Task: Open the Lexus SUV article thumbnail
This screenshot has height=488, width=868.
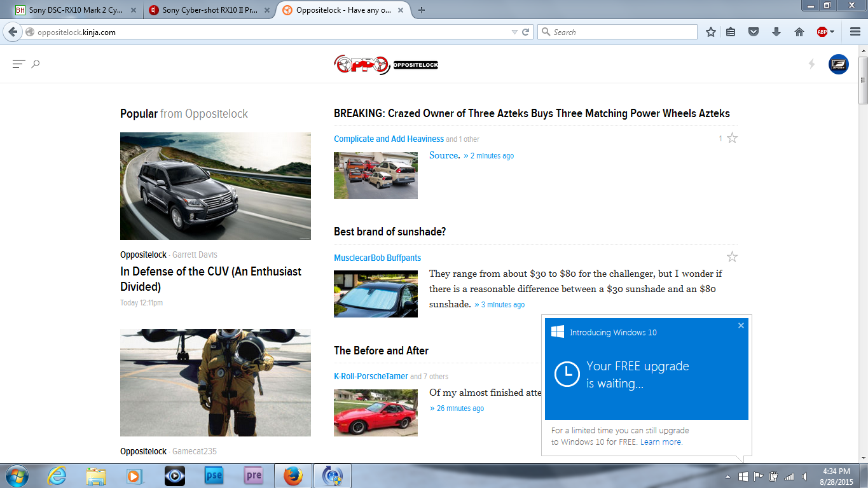Action: click(x=216, y=186)
